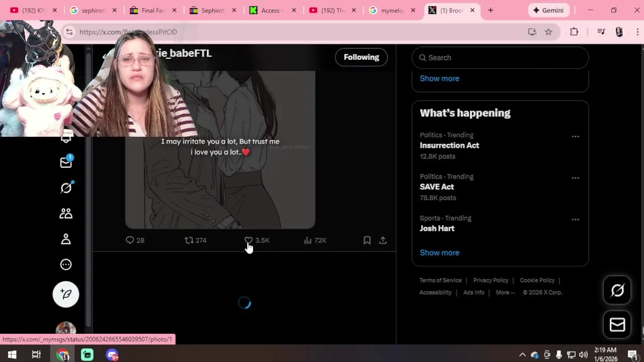
Task: Open Profile icon in X sidebar
Action: tap(66, 239)
